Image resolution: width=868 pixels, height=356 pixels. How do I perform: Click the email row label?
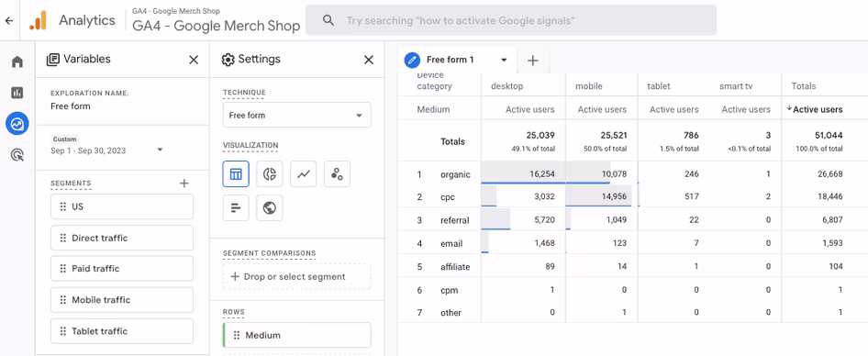click(451, 244)
